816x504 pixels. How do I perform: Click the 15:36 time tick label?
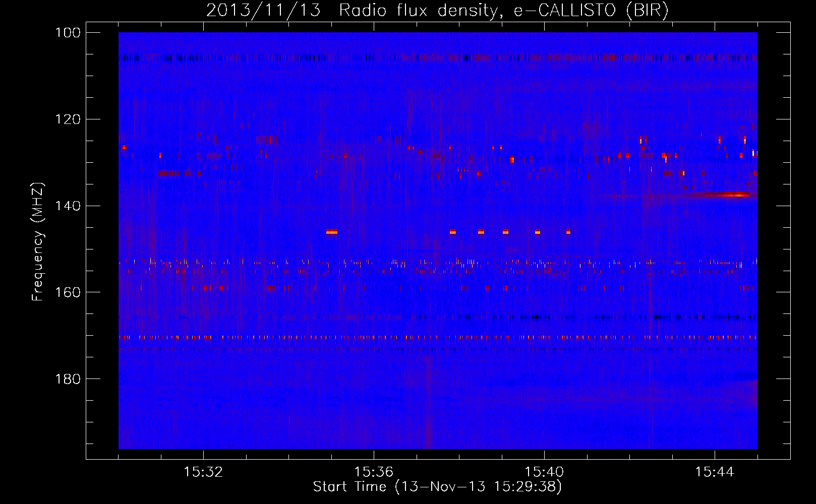click(x=374, y=472)
